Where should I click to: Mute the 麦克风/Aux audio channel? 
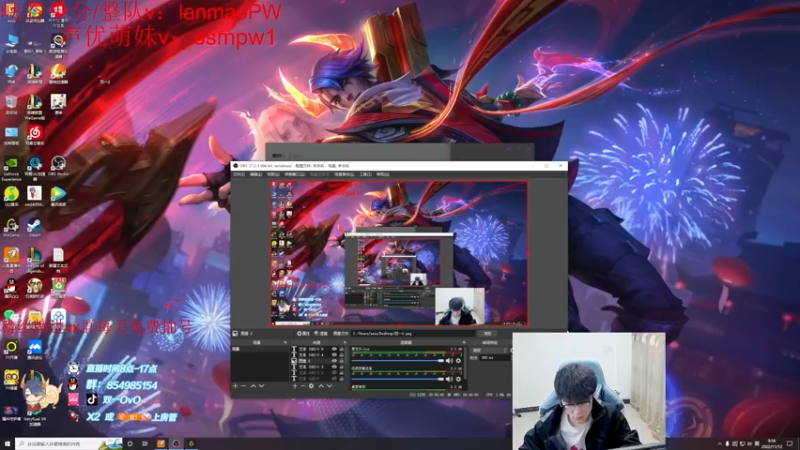(x=449, y=361)
